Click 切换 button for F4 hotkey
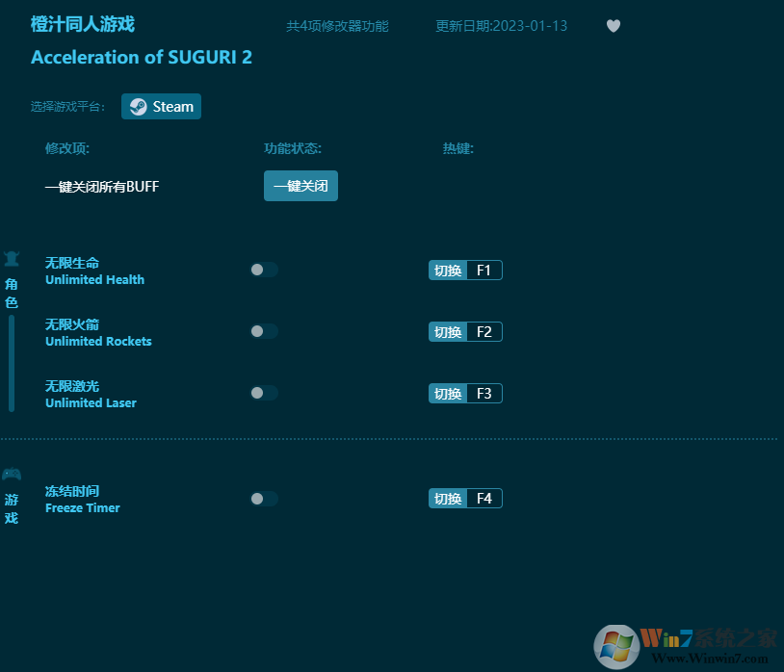The image size is (784, 672). pos(448,498)
